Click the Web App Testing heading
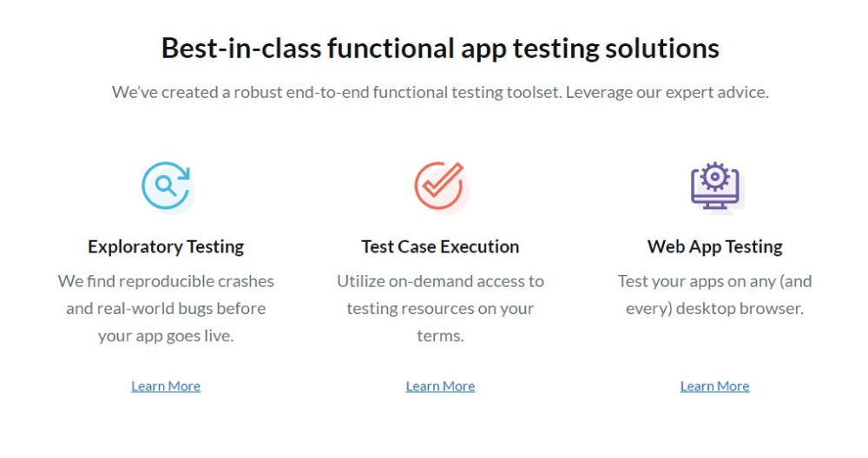The height and width of the screenshot is (458, 868). coord(714,246)
